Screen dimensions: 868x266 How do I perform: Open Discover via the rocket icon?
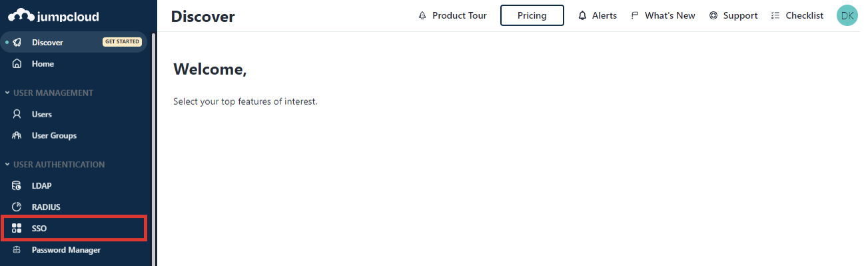[x=17, y=42]
